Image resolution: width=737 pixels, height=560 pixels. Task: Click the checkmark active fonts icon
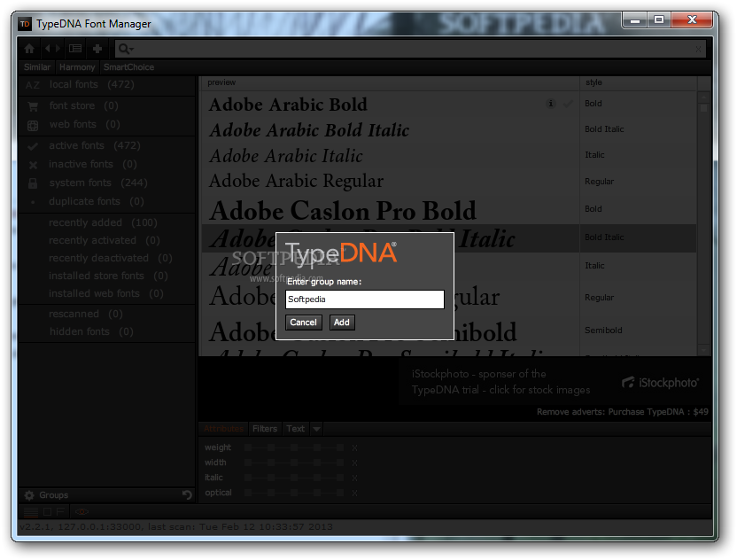click(33, 146)
